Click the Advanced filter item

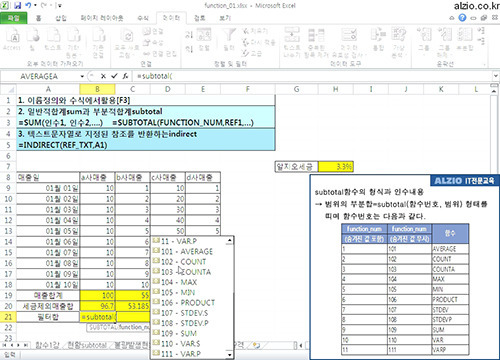(252, 53)
